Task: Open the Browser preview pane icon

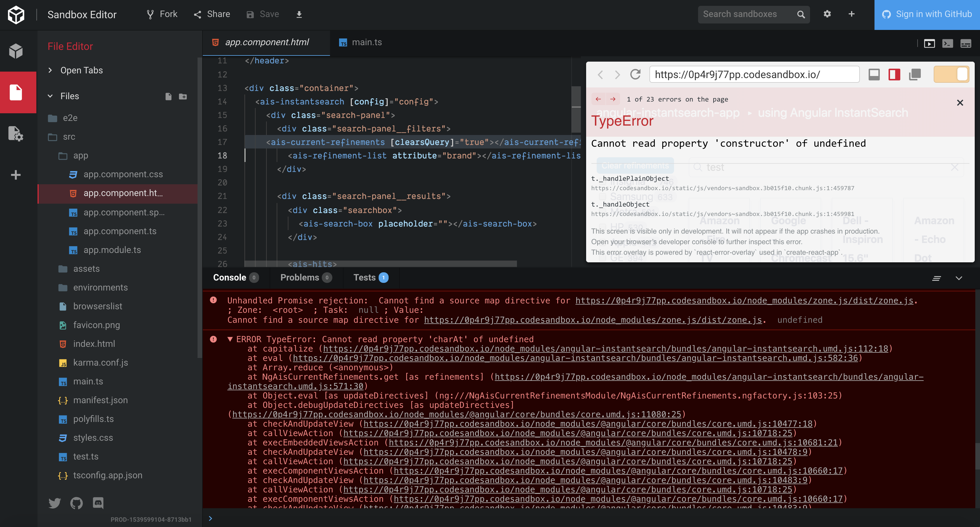Action: [930, 43]
